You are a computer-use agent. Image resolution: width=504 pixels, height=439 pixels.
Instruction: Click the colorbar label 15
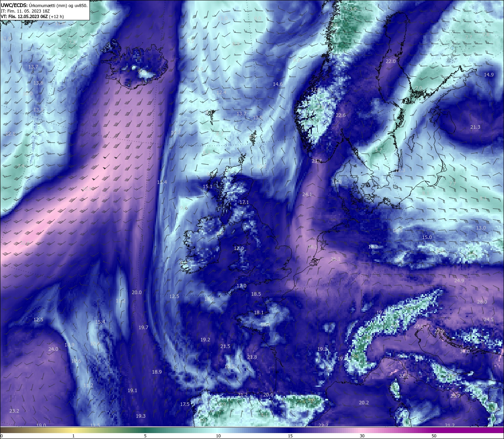click(290, 436)
